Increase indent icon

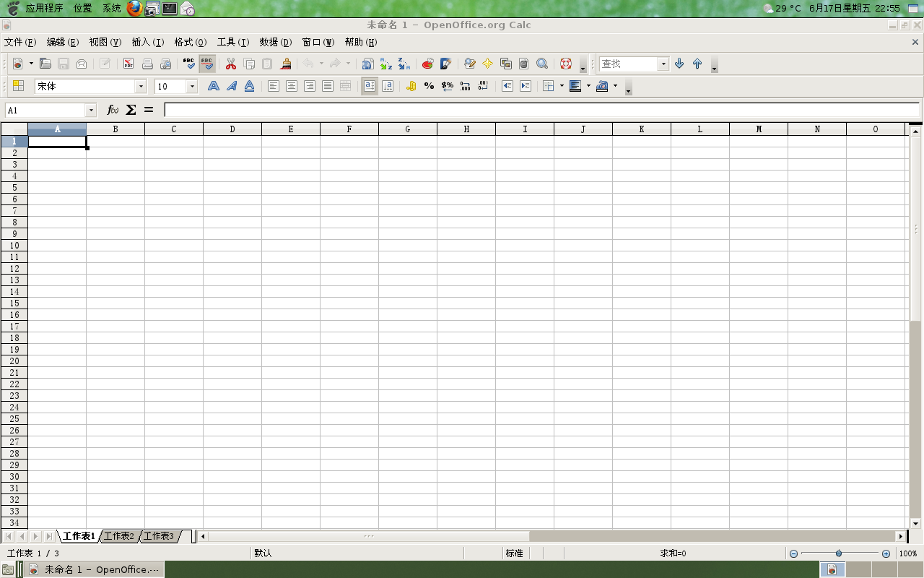point(526,86)
